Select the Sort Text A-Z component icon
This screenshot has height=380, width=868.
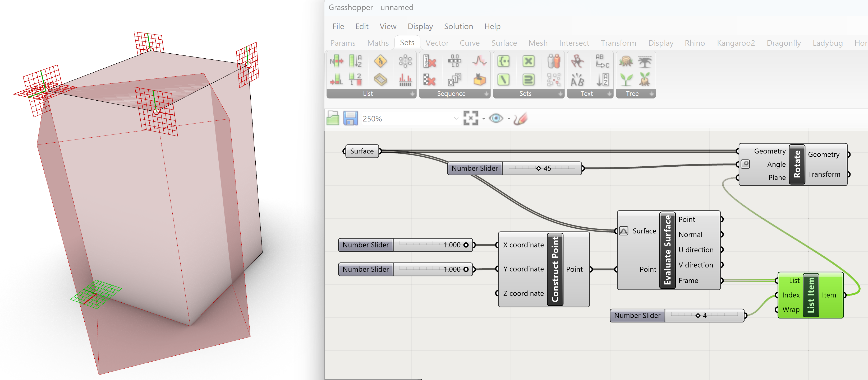(602, 80)
